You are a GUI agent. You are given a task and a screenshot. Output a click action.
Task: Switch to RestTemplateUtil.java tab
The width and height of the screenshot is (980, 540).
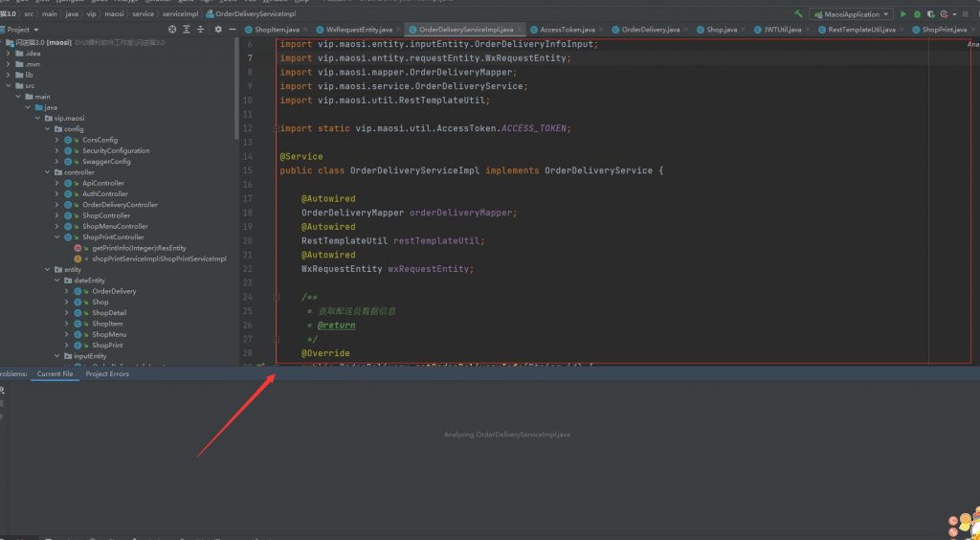click(861, 30)
